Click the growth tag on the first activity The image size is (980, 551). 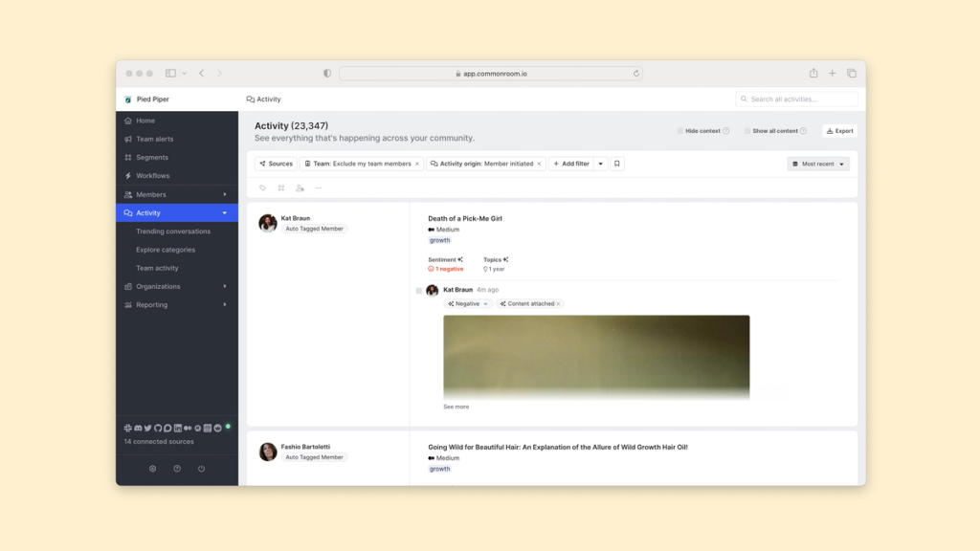(x=439, y=240)
